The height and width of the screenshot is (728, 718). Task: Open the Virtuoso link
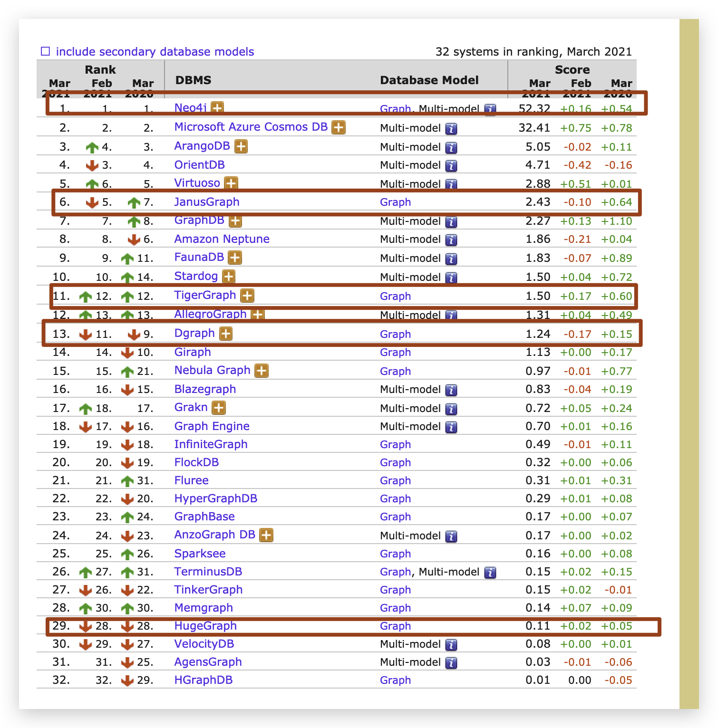[197, 183]
